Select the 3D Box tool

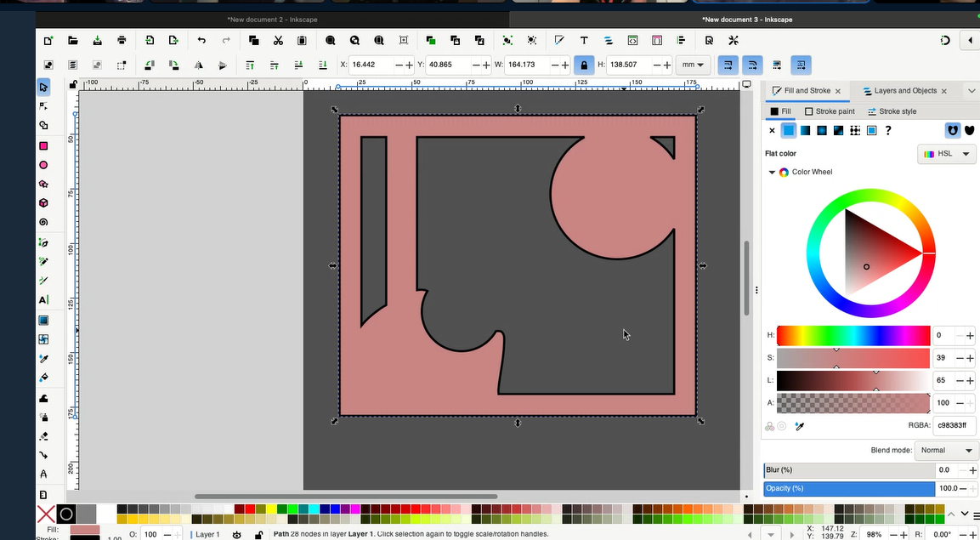(x=43, y=203)
